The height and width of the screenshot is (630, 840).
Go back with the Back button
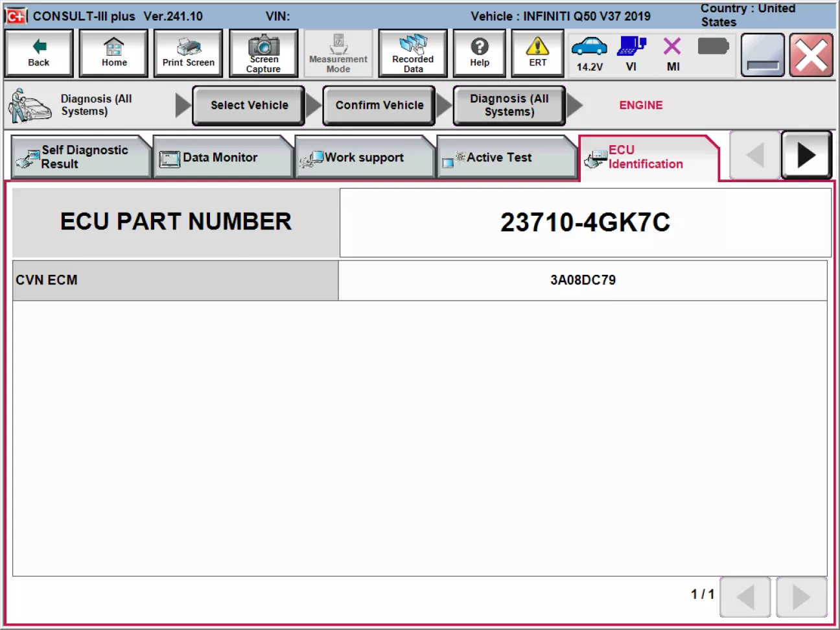pyautogui.click(x=38, y=53)
